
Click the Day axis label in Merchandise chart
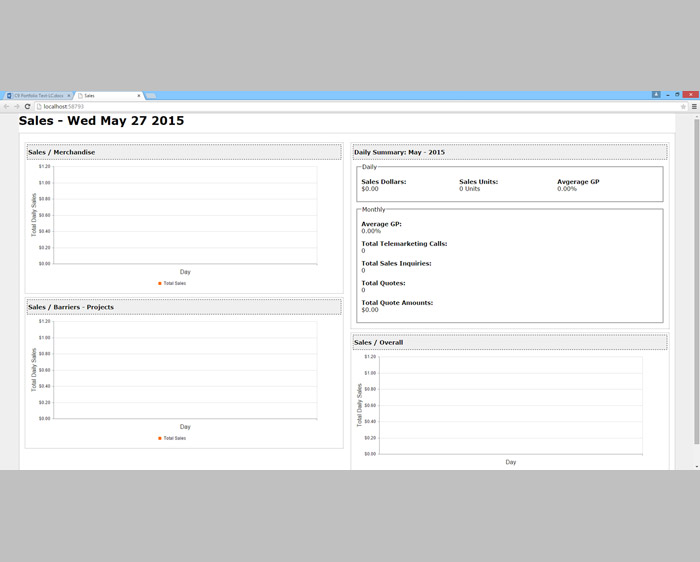pyautogui.click(x=185, y=272)
